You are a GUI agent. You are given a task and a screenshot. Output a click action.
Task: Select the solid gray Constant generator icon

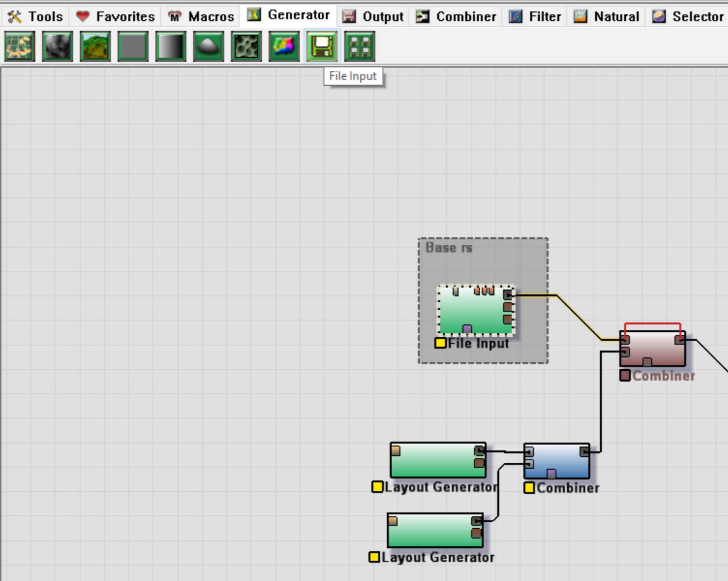(x=133, y=46)
